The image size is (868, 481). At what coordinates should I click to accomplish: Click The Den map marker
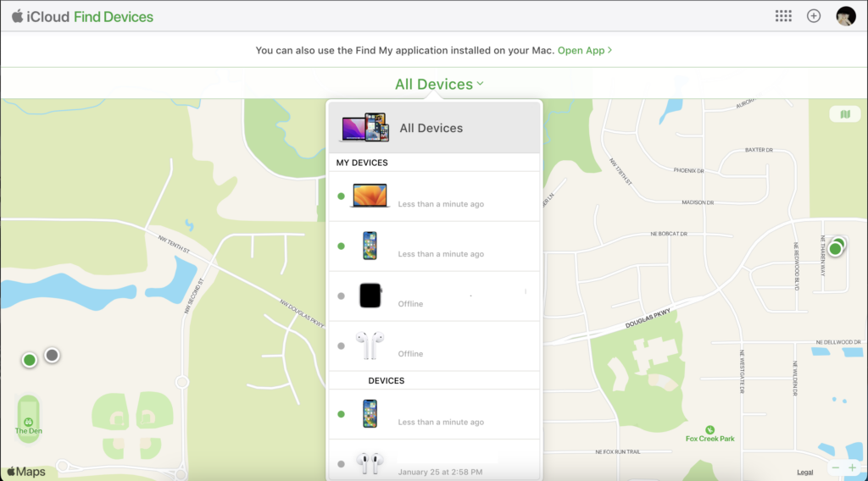tap(28, 423)
